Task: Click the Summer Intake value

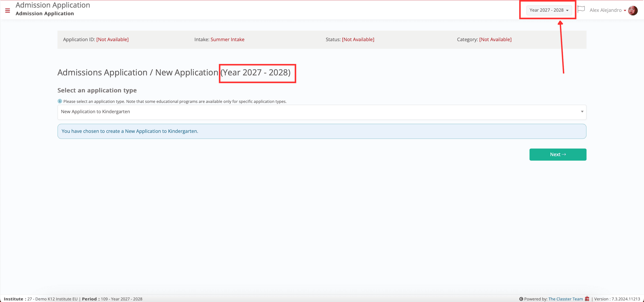Action: [x=227, y=40]
